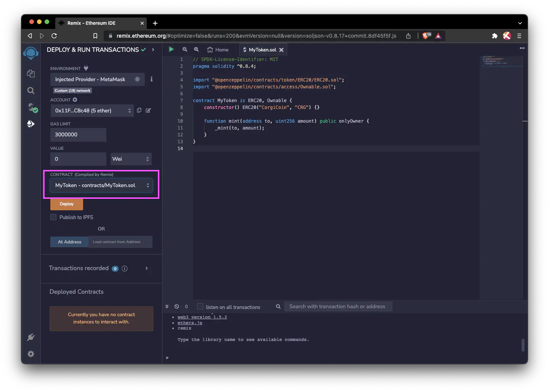Click the browser reload button

[x=54, y=36]
